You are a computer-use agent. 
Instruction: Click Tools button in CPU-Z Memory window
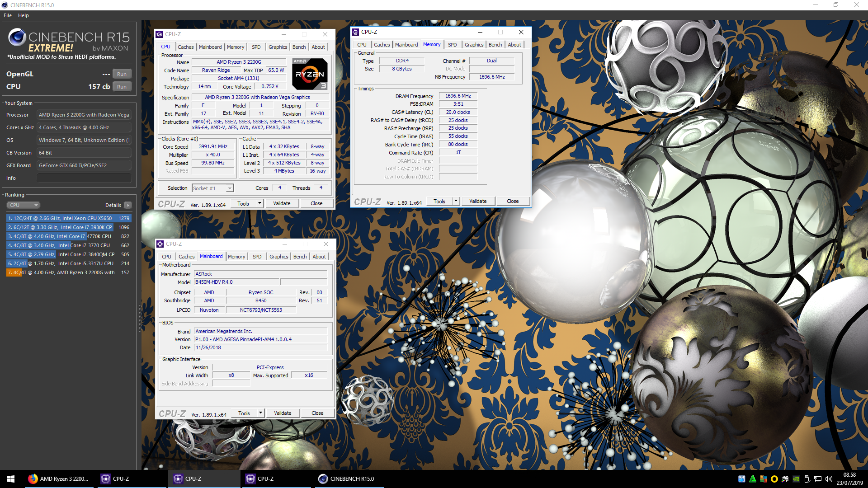[x=439, y=201]
